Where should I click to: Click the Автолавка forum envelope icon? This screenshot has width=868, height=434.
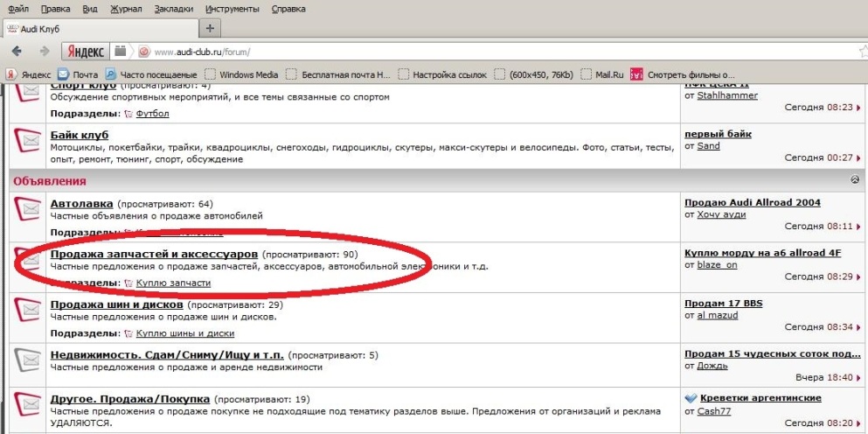[x=28, y=209]
